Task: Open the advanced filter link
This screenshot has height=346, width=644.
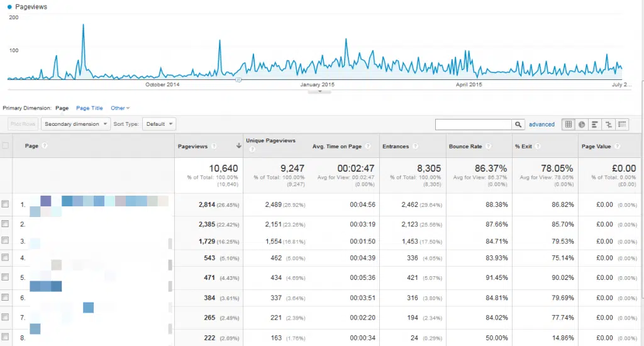Action: click(x=541, y=125)
